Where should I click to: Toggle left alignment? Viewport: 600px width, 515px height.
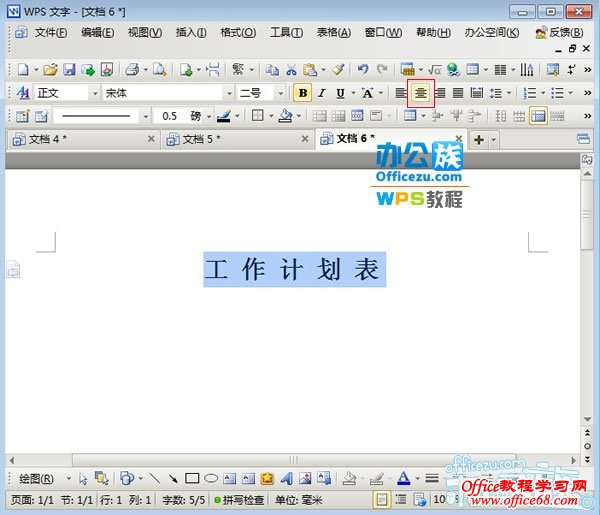click(x=400, y=93)
